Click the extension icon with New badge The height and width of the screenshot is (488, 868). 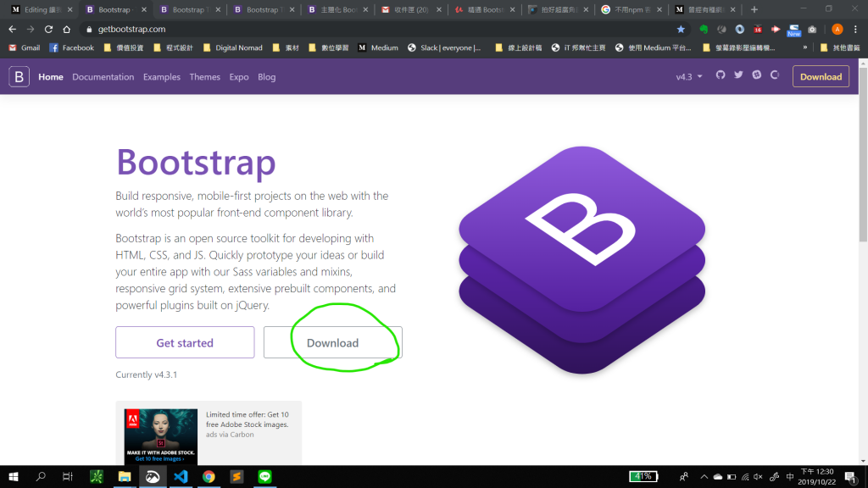(x=793, y=30)
